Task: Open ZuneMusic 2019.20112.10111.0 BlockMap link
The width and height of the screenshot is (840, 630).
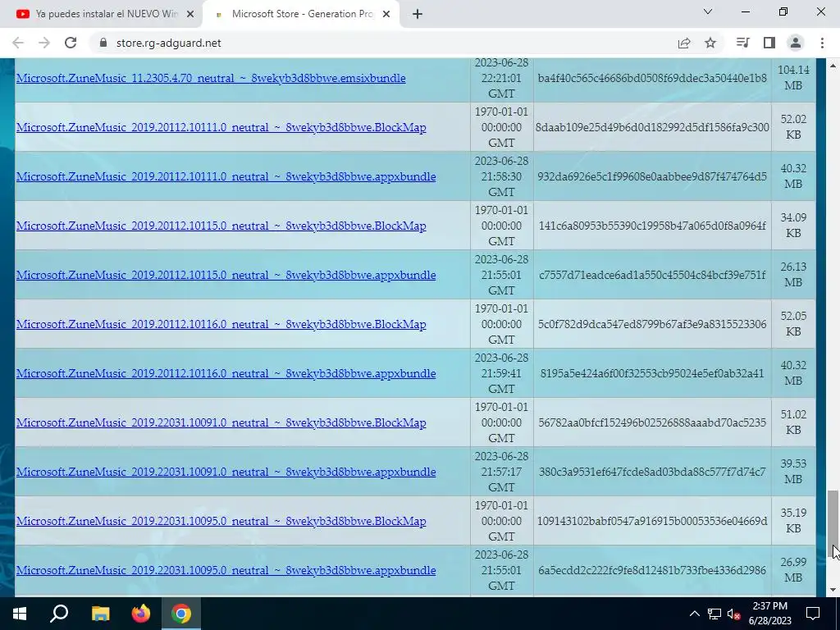Action: coord(221,127)
